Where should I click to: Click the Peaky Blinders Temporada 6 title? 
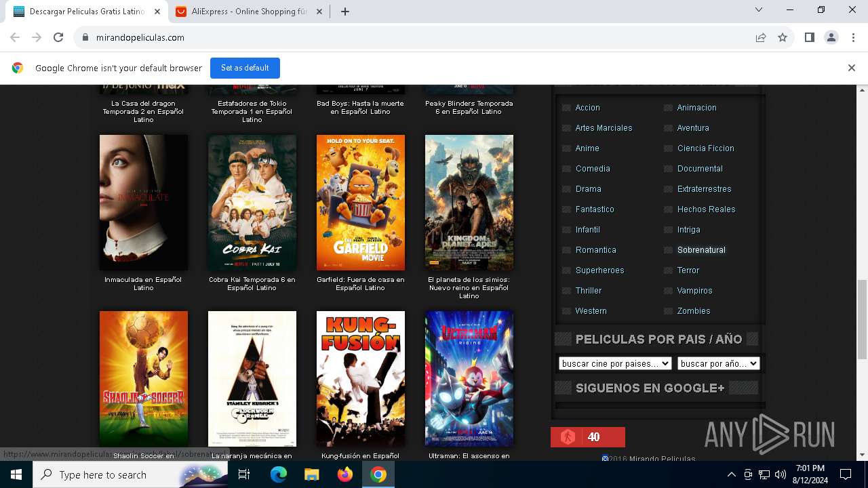(x=469, y=108)
